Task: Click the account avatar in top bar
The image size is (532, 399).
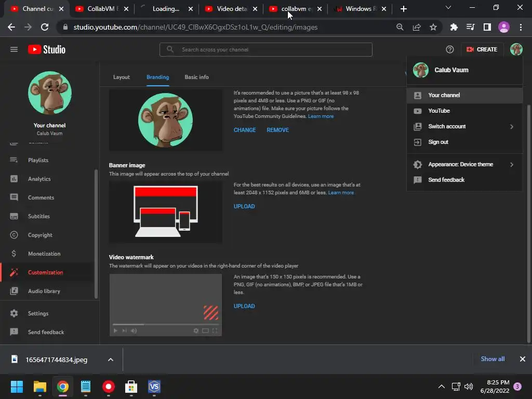Action: [516, 49]
